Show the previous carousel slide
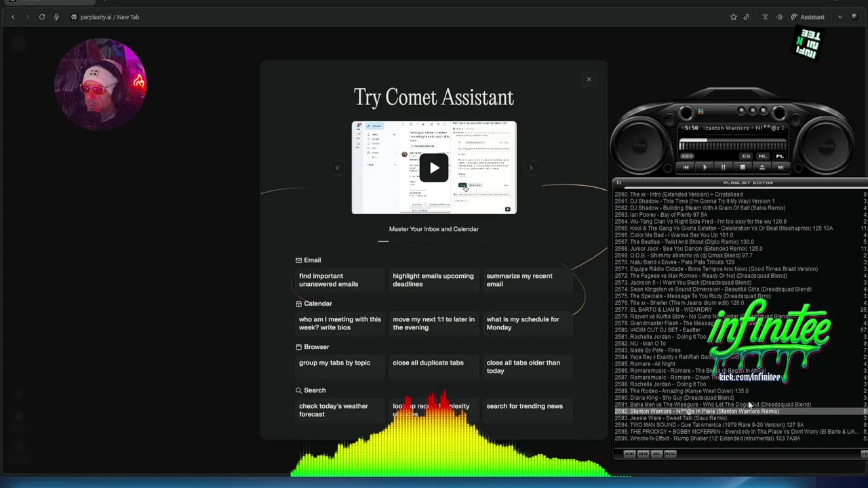This screenshot has height=488, width=868. pos(337,168)
